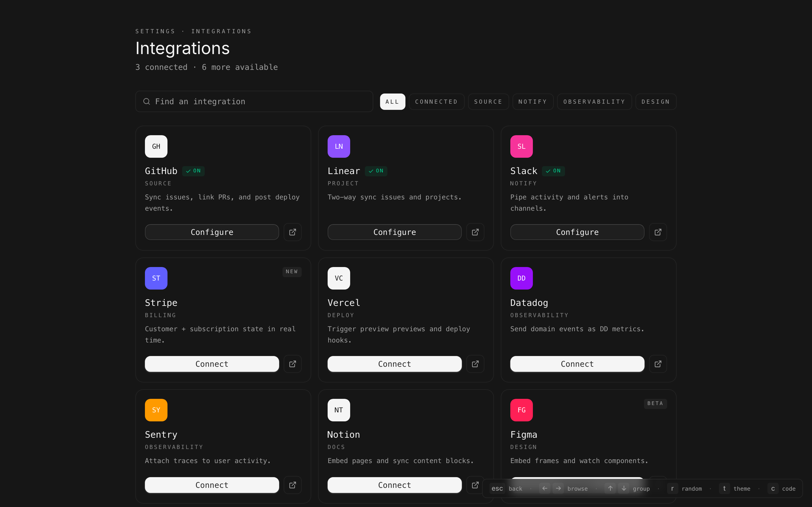
Task: Click the Linear ON status badge
Action: coord(376,171)
